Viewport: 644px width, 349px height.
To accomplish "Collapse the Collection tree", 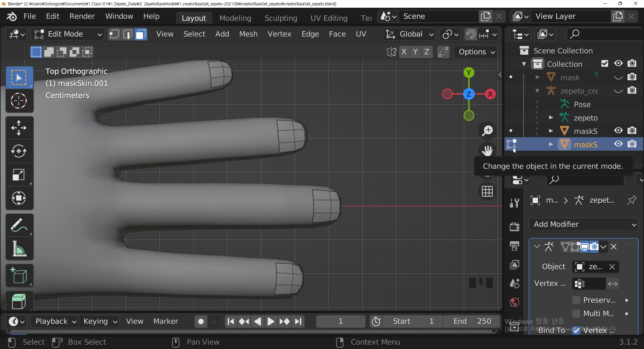I will [524, 64].
